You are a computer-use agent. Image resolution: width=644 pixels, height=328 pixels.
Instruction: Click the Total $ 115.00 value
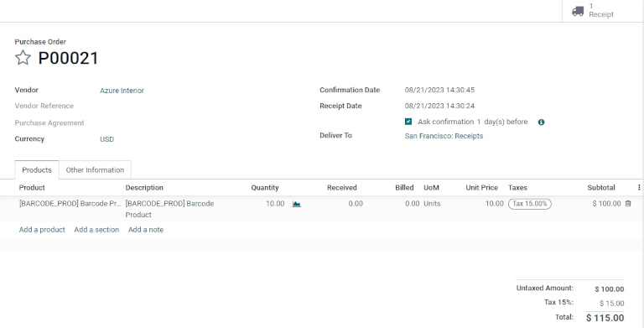[605, 318]
